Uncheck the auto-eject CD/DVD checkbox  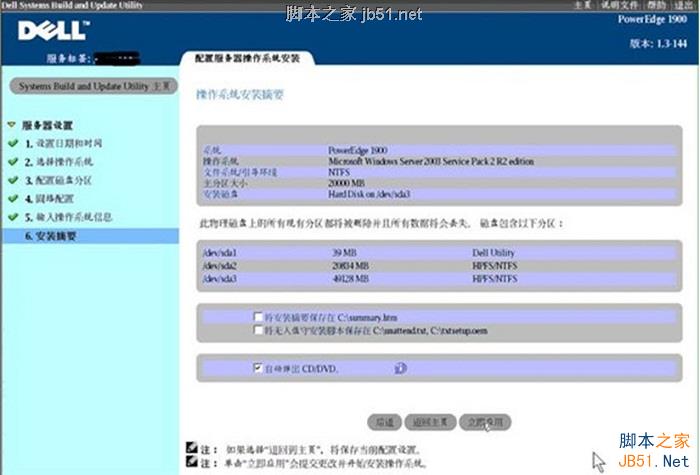[x=258, y=368]
